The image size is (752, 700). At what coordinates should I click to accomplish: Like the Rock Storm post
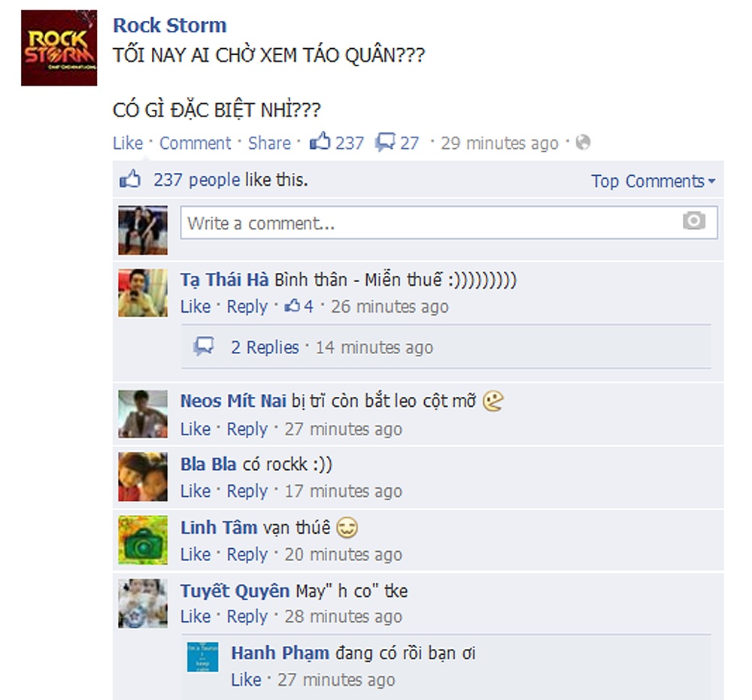(128, 143)
